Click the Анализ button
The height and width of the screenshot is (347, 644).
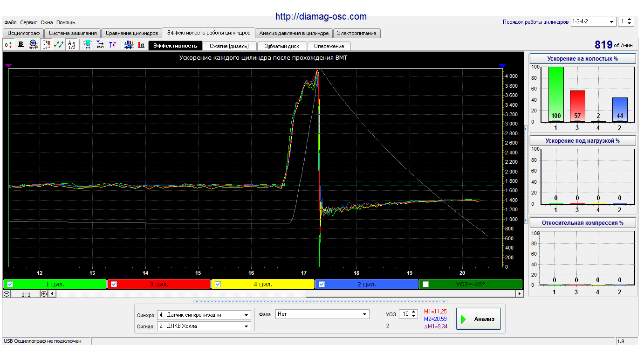[479, 319]
